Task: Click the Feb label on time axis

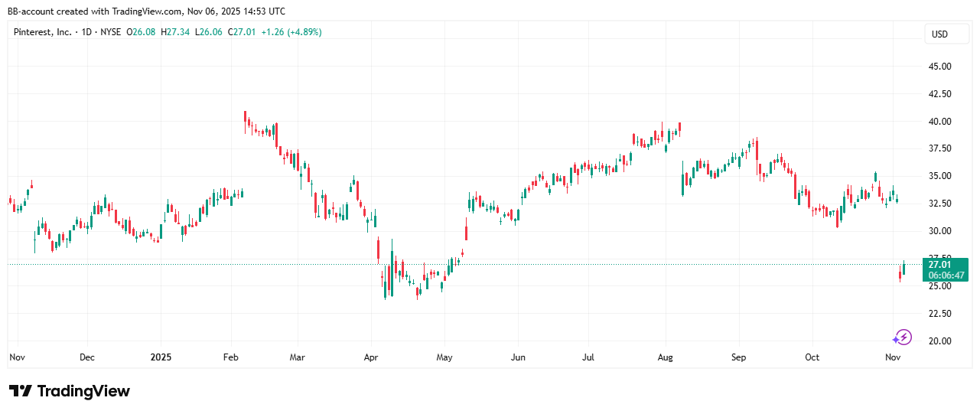Action: 231,357
